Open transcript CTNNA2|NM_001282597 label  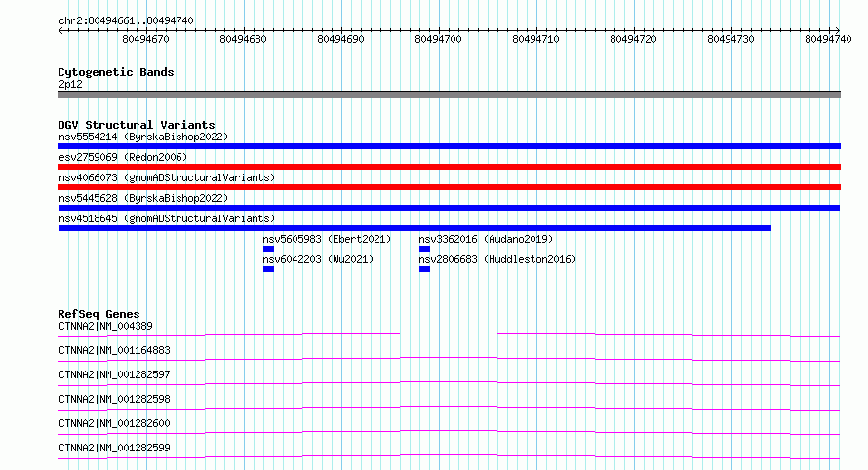[114, 374]
